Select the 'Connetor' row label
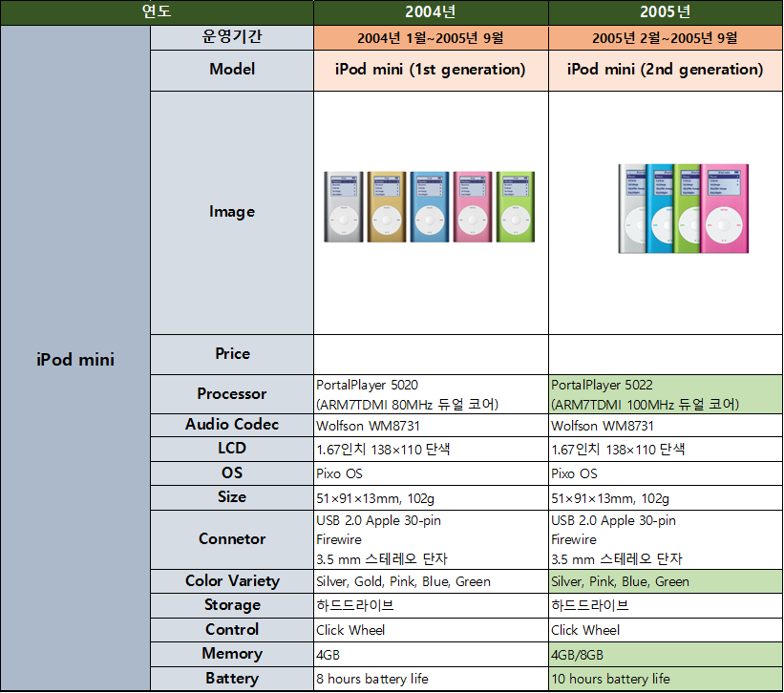 coord(232,539)
